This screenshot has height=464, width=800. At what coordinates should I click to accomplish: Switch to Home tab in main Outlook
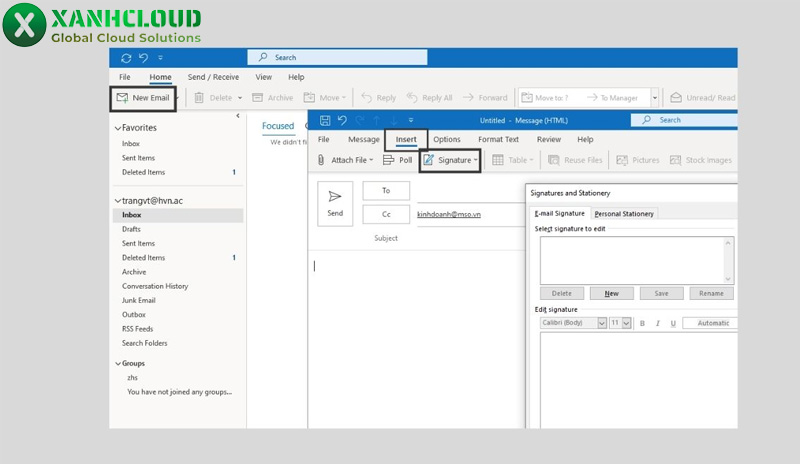coord(160,77)
